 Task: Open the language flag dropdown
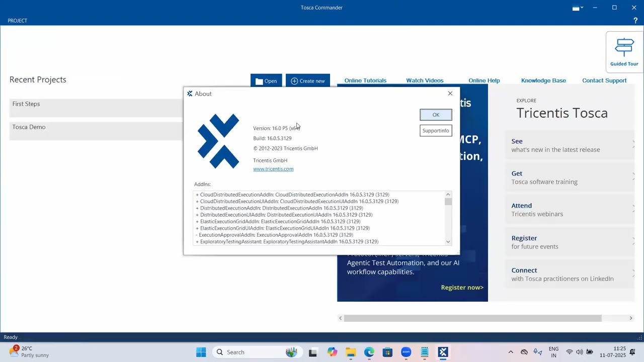(x=578, y=8)
